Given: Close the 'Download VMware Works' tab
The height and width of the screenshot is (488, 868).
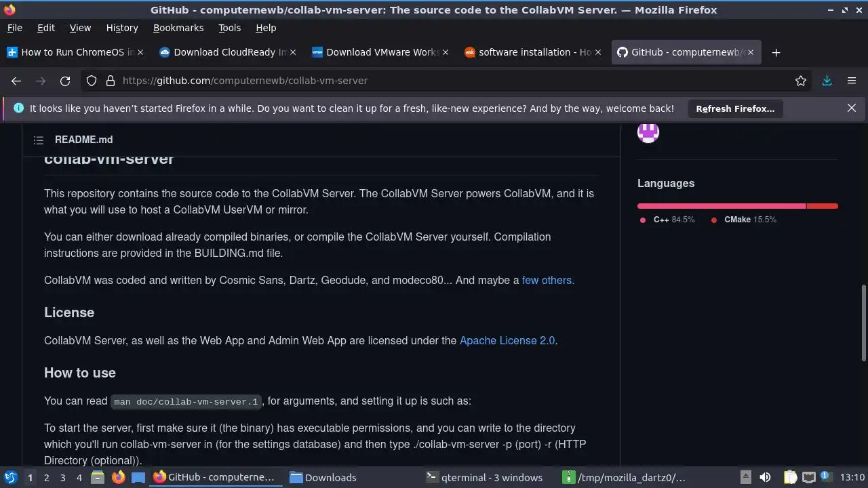Looking at the screenshot, I should tap(446, 52).
